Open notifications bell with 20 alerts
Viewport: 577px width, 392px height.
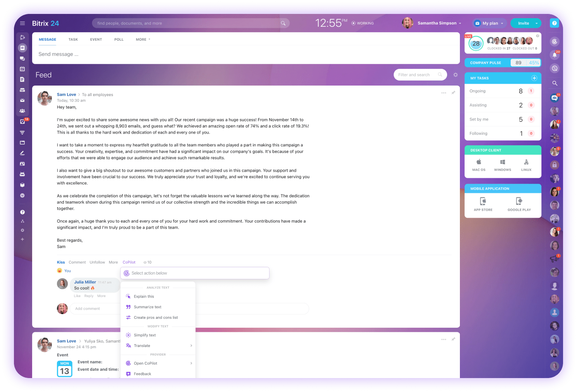(555, 55)
